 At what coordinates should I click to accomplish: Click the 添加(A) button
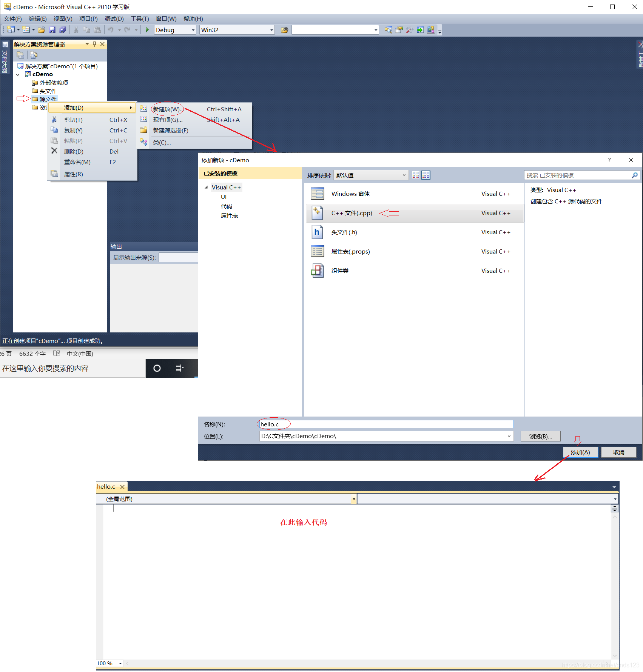tap(580, 452)
